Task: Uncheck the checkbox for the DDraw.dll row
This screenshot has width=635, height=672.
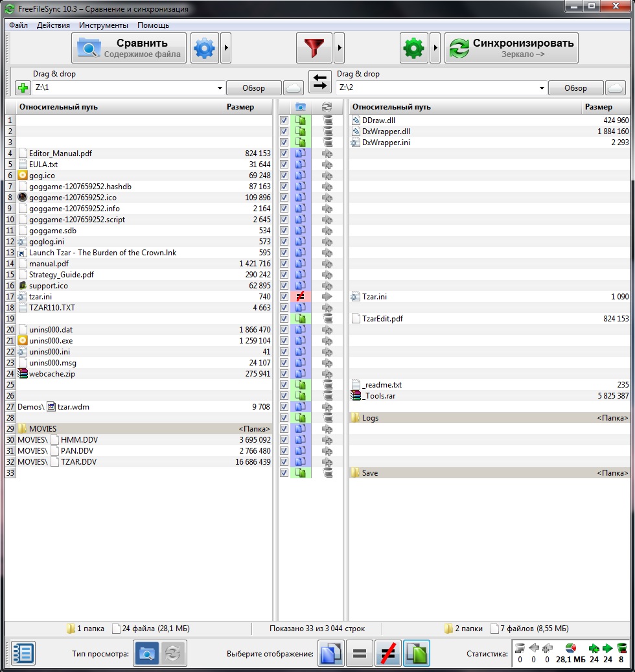Action: coord(284,121)
